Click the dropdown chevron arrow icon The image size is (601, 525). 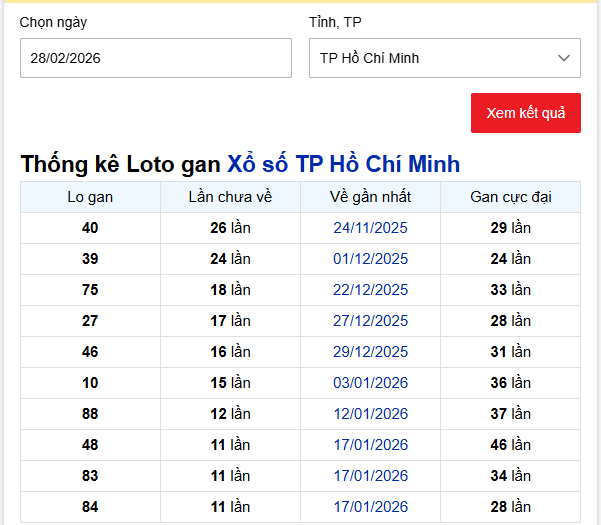pos(564,58)
